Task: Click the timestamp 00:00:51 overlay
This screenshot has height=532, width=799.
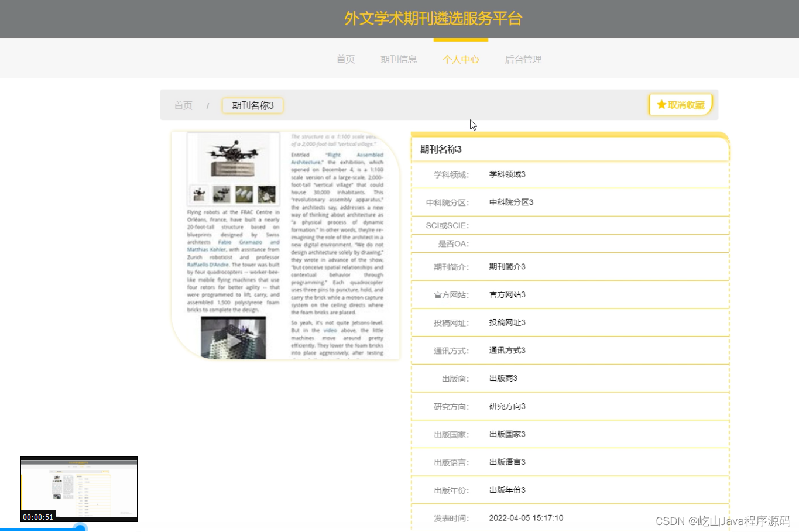Action: [x=37, y=517]
